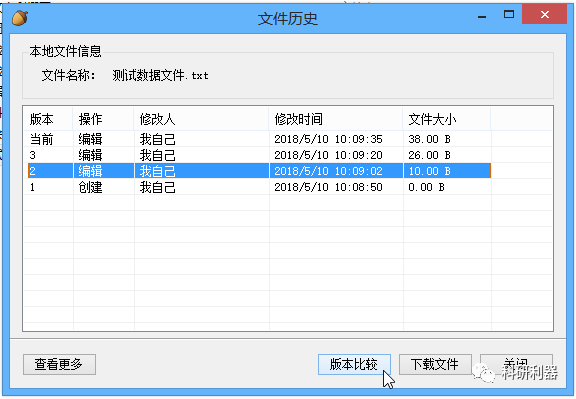Image resolution: width=576 pixels, height=399 pixels.
Task: Click 我自己 in the version 3 row
Action: click(158, 155)
